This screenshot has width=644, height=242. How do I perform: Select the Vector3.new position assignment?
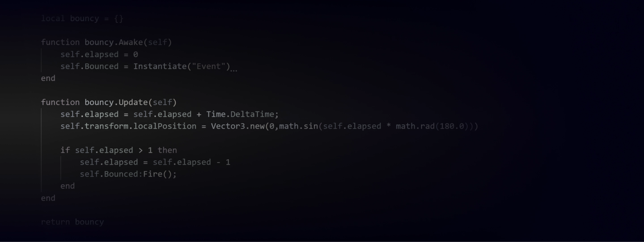(x=269, y=126)
